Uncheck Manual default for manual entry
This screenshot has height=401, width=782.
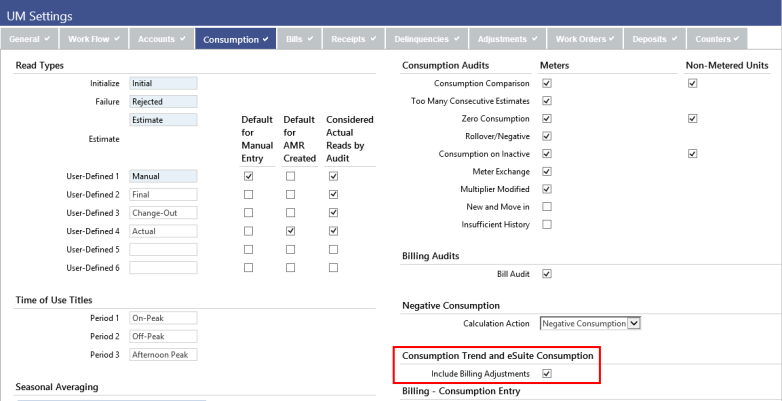click(249, 176)
